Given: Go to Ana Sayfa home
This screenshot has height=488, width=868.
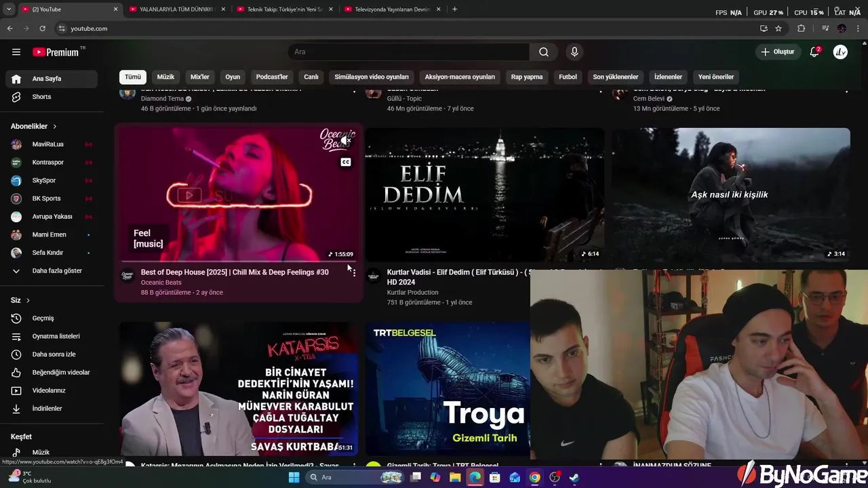Looking at the screenshot, I should [52, 79].
